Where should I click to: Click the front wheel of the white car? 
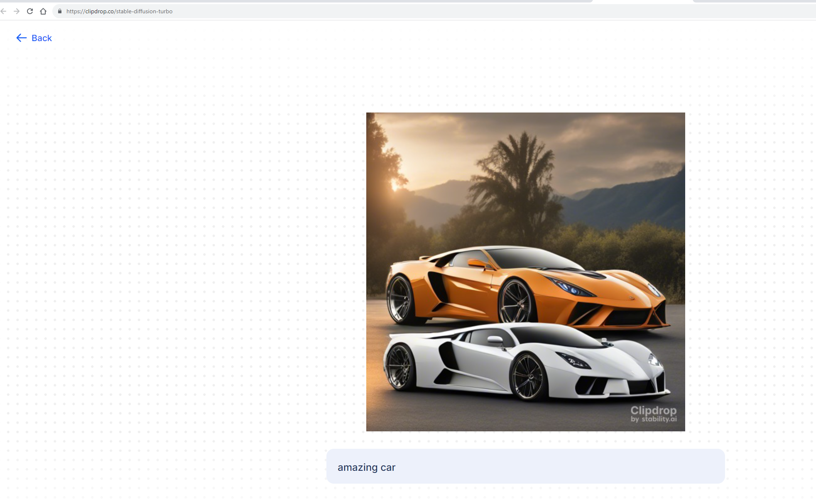(x=528, y=377)
